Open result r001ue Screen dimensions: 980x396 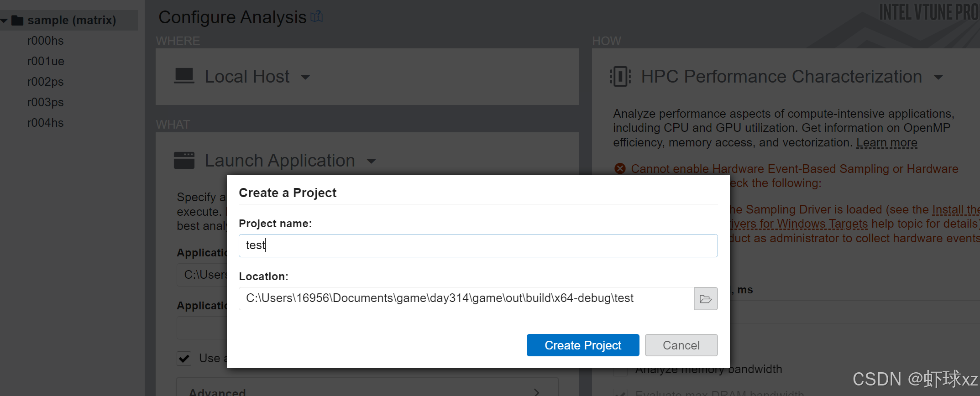tap(46, 61)
